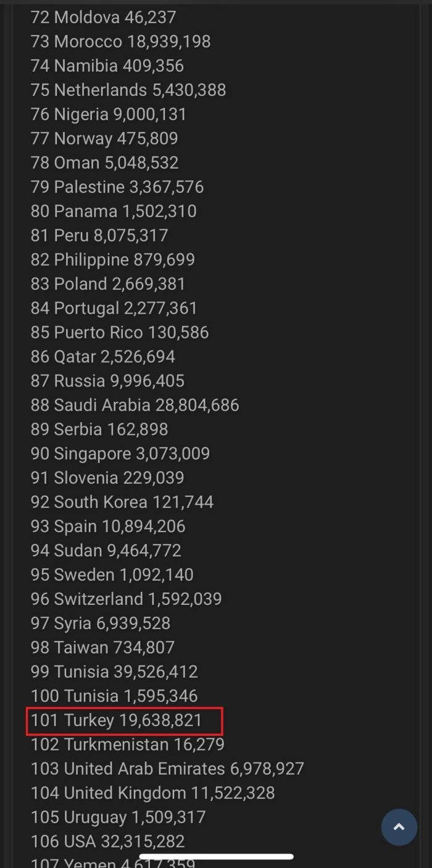Viewport: 432px width, 868px height.
Task: Tap the home indicator bar at bottom
Action: click(216, 856)
